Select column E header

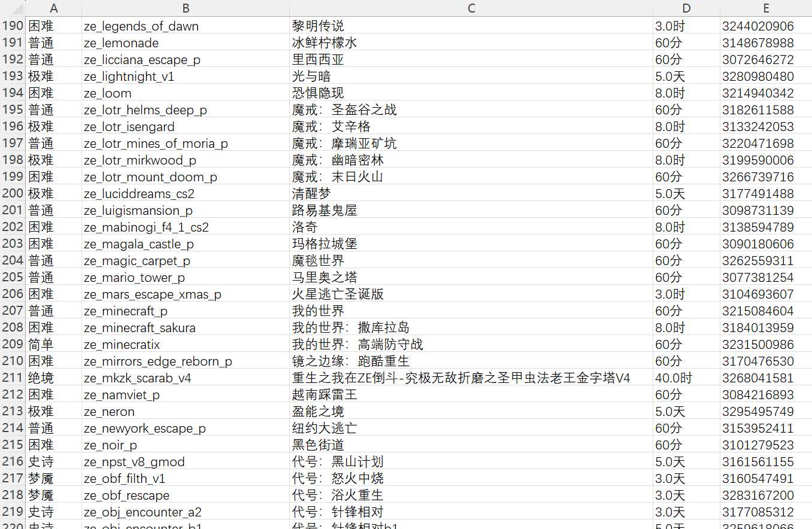pos(766,8)
